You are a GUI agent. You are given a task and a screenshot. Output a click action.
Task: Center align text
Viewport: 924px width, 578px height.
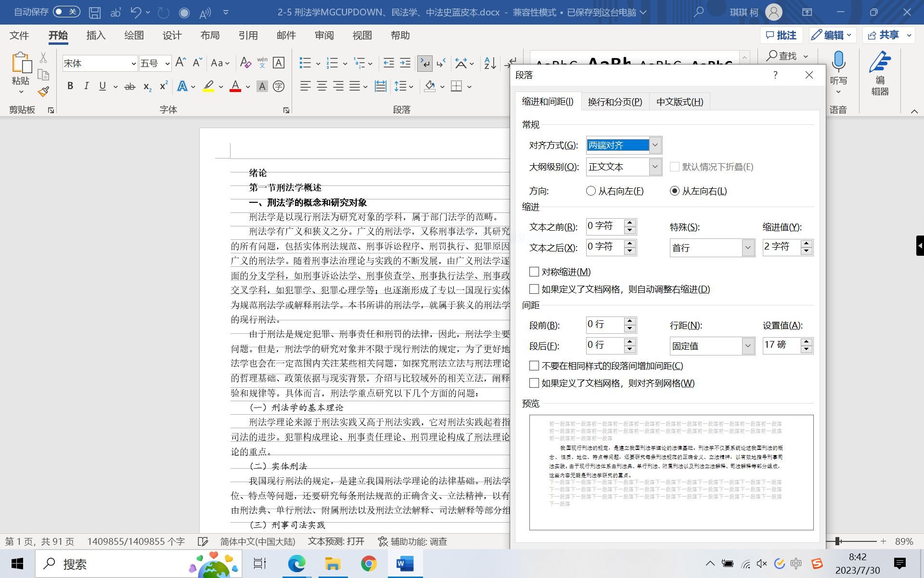[322, 86]
